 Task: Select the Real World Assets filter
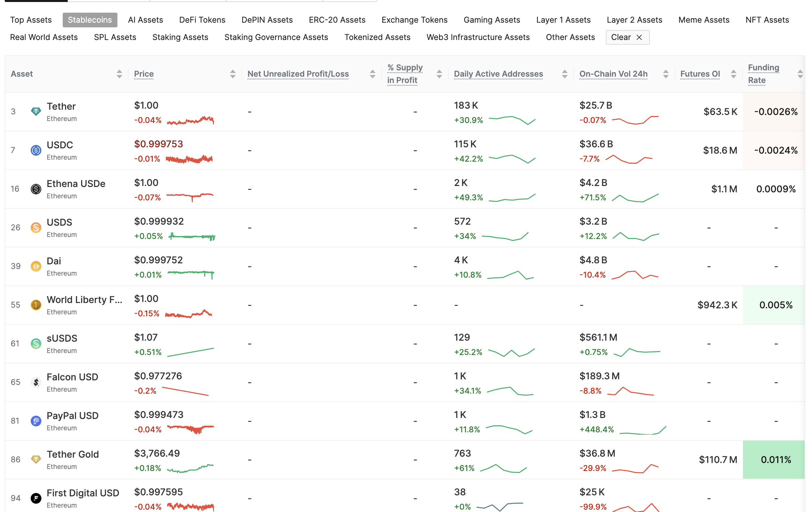[x=44, y=37]
